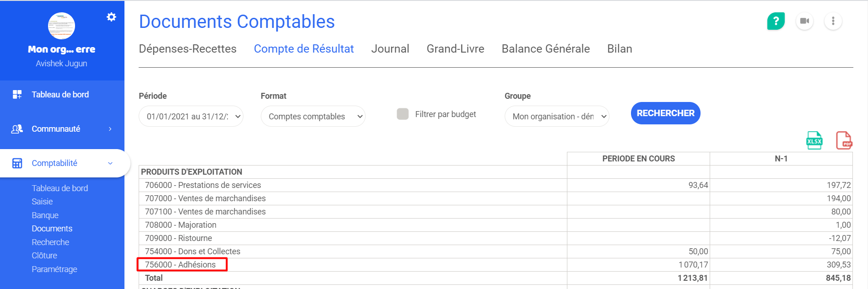Viewport: 868px width, 289px height.
Task: Open settings gear in sidebar header
Action: pyautogui.click(x=111, y=17)
